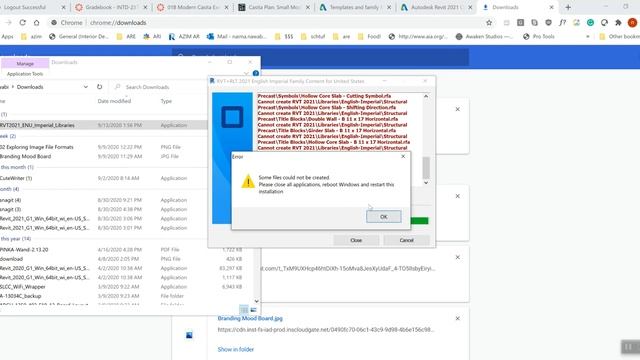Sort by Date modified column header
The width and height of the screenshot is (640, 360).
click(114, 101)
